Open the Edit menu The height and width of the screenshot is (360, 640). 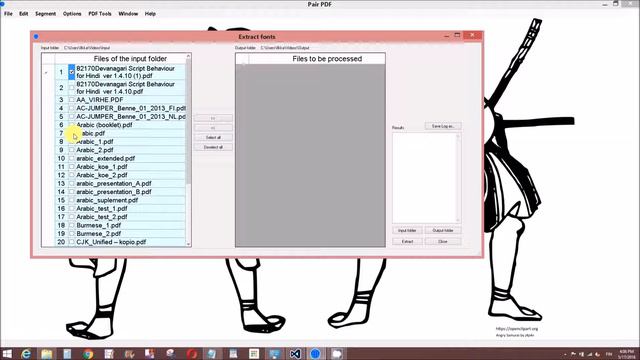[24, 13]
